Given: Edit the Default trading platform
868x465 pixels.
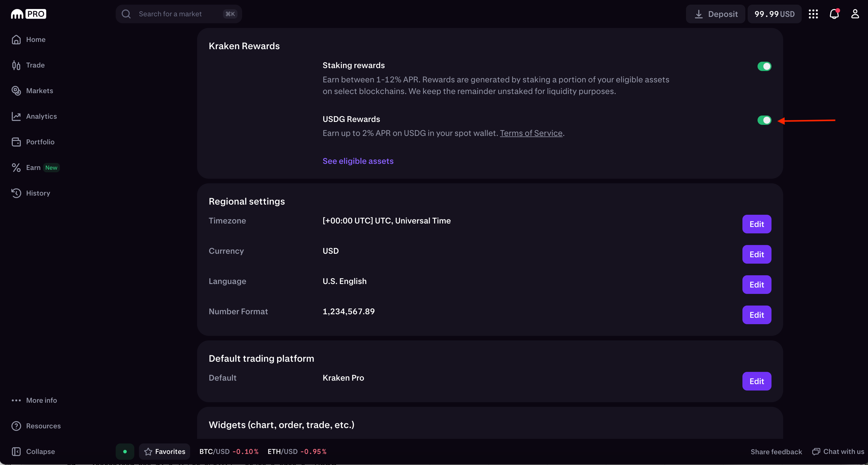Looking at the screenshot, I should (x=756, y=381).
